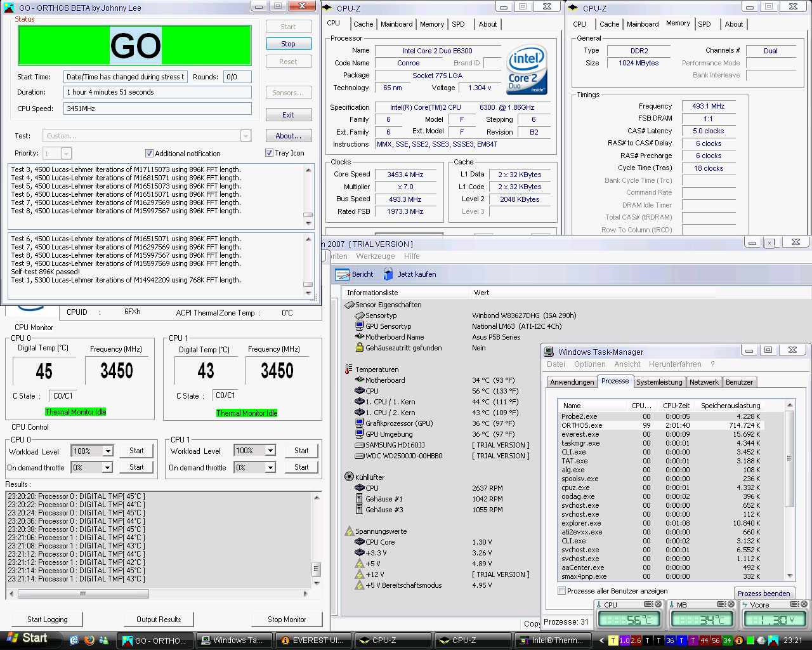Viewport: 812px width, 650px height.
Task: Select the Temperaturen thermometer icon
Action: (x=349, y=369)
